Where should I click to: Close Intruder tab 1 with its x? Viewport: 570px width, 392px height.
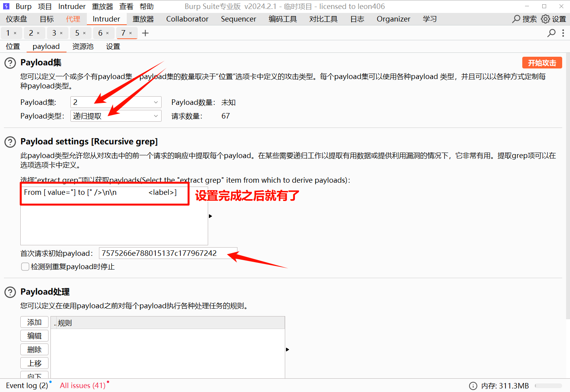15,33
